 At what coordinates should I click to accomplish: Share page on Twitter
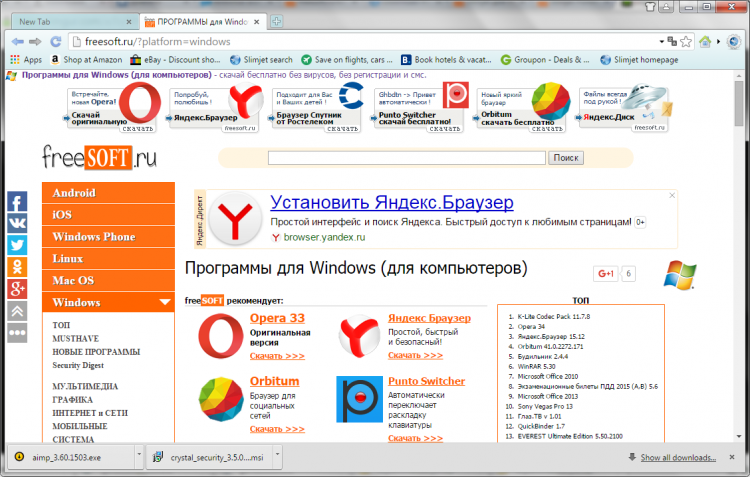click(17, 245)
